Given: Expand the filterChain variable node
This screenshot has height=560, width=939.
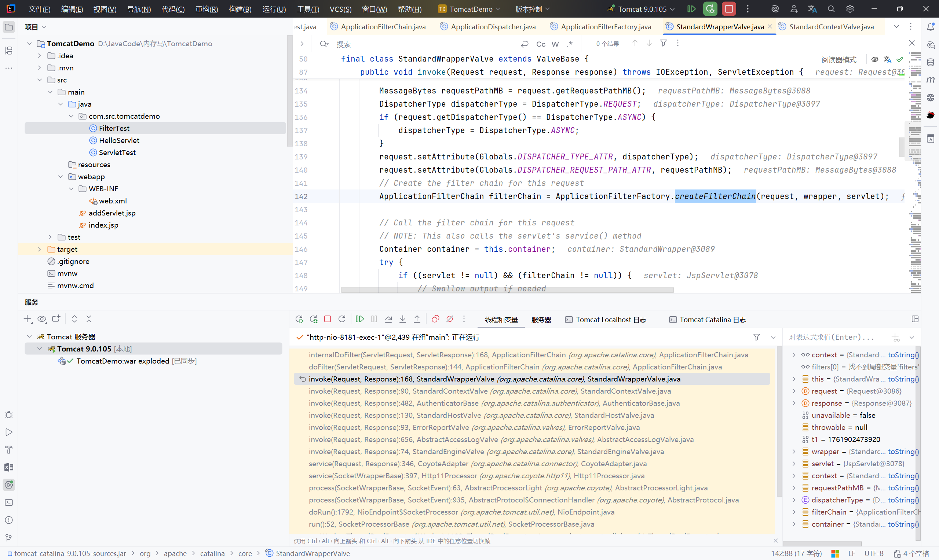Looking at the screenshot, I should [x=794, y=512].
